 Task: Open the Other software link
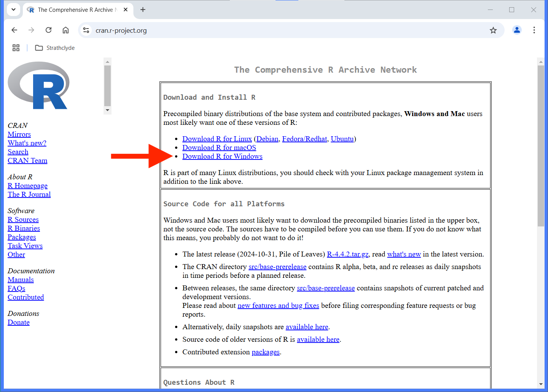(16, 255)
